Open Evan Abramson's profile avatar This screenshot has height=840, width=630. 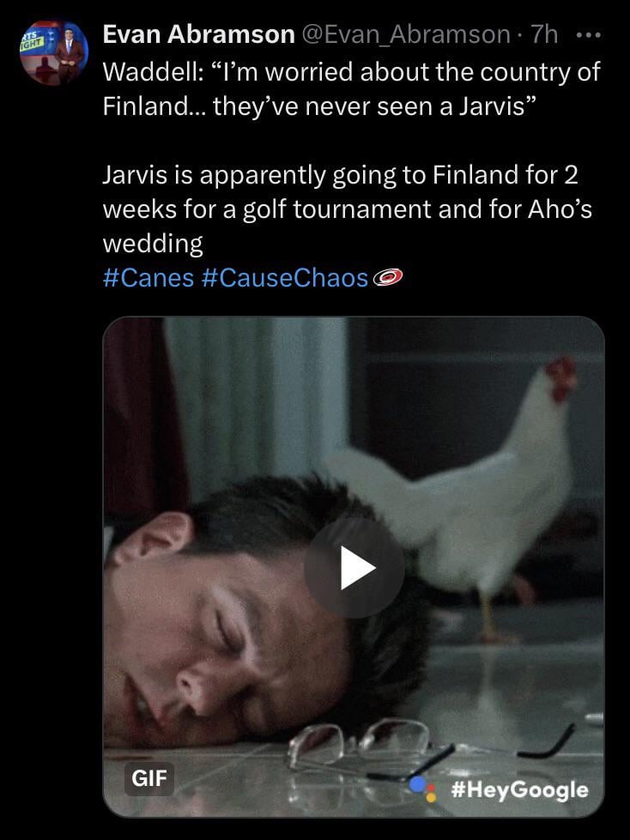(x=54, y=52)
